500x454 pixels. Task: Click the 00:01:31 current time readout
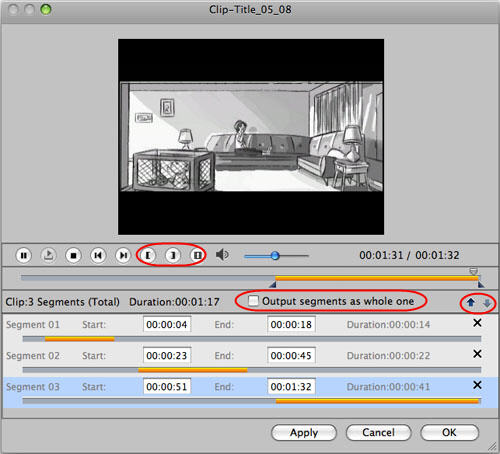pos(381,255)
